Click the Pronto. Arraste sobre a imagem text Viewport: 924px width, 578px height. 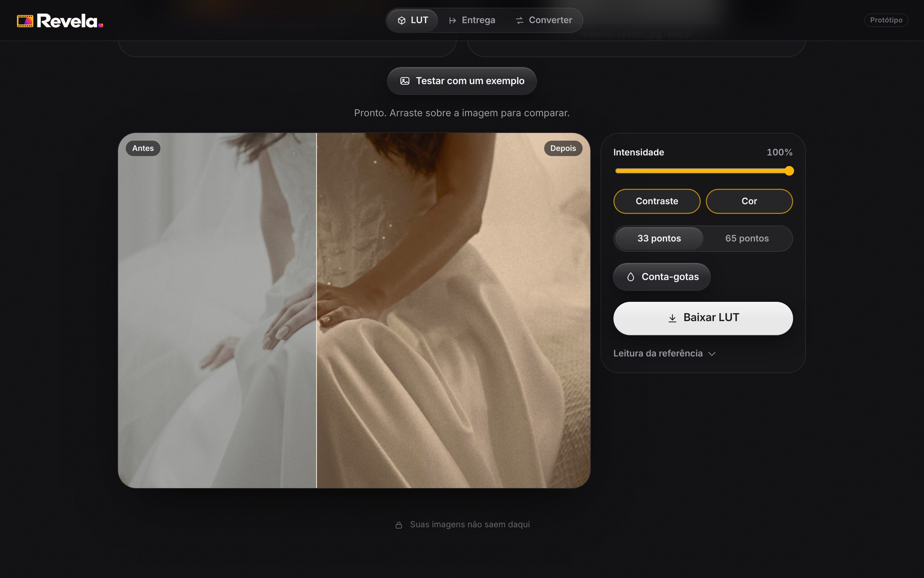[x=462, y=113]
